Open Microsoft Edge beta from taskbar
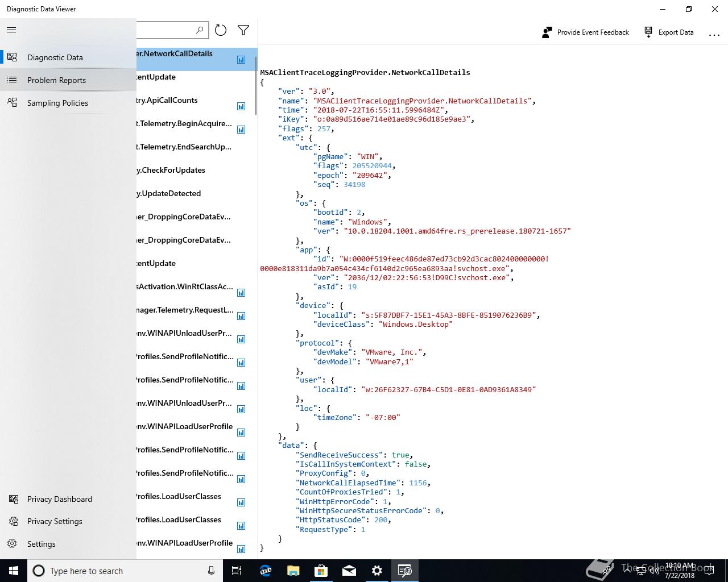The height and width of the screenshot is (582, 728). pyautogui.click(x=266, y=571)
